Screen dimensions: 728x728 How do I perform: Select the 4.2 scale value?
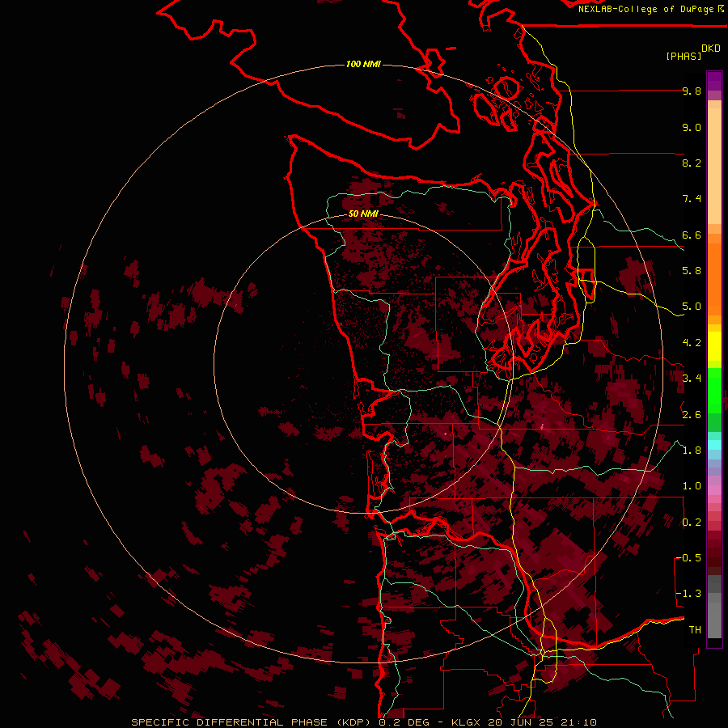692,343
